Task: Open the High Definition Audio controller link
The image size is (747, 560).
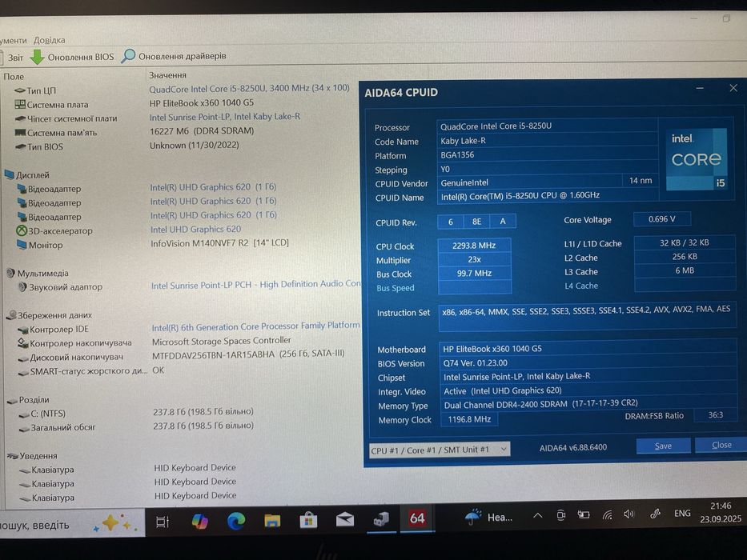Action: point(256,285)
